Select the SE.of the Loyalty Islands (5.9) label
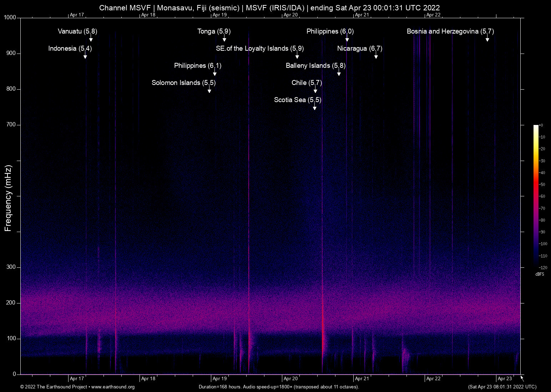 point(260,49)
